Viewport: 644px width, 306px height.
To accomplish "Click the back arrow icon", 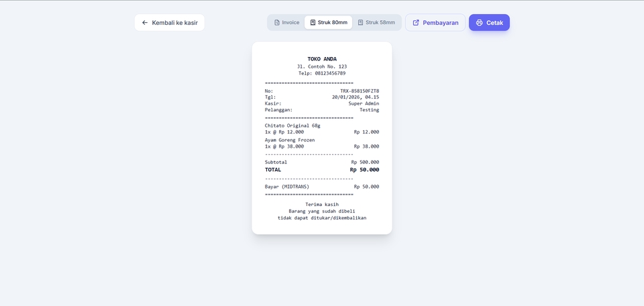I will [x=145, y=23].
